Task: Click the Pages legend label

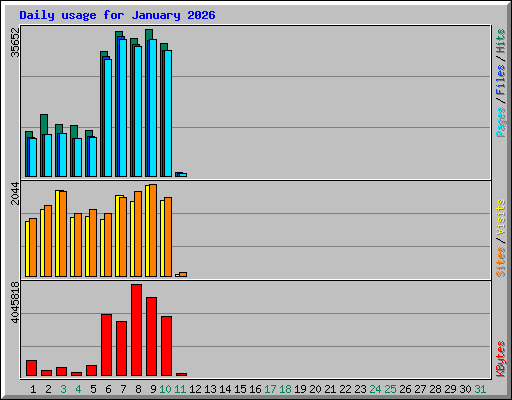Action: click(x=501, y=122)
